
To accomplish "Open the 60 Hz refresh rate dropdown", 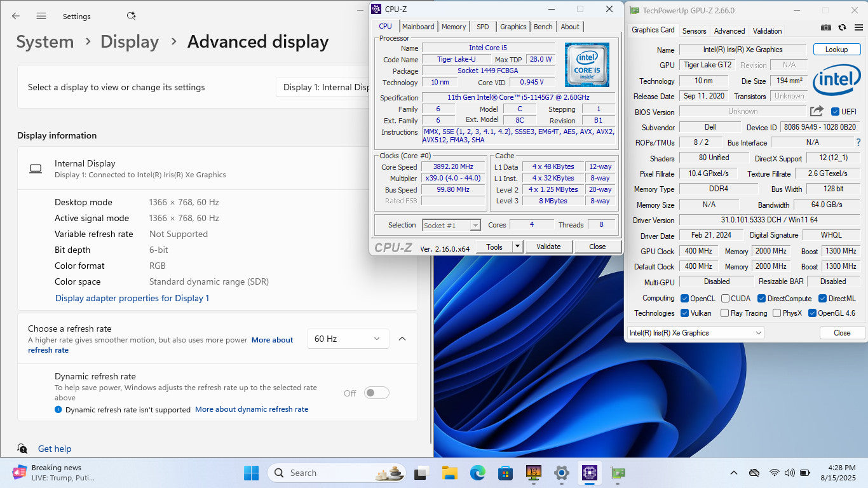I will pyautogui.click(x=348, y=339).
